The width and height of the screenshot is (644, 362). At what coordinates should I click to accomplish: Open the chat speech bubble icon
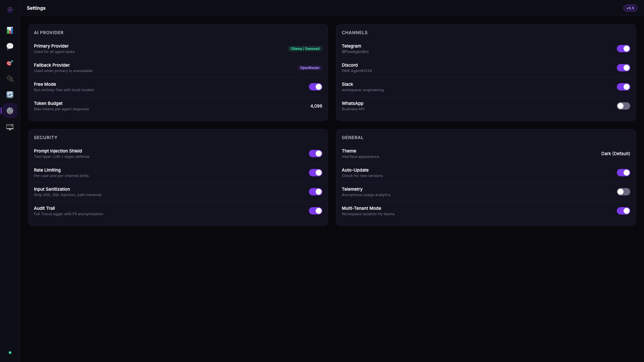(x=10, y=46)
